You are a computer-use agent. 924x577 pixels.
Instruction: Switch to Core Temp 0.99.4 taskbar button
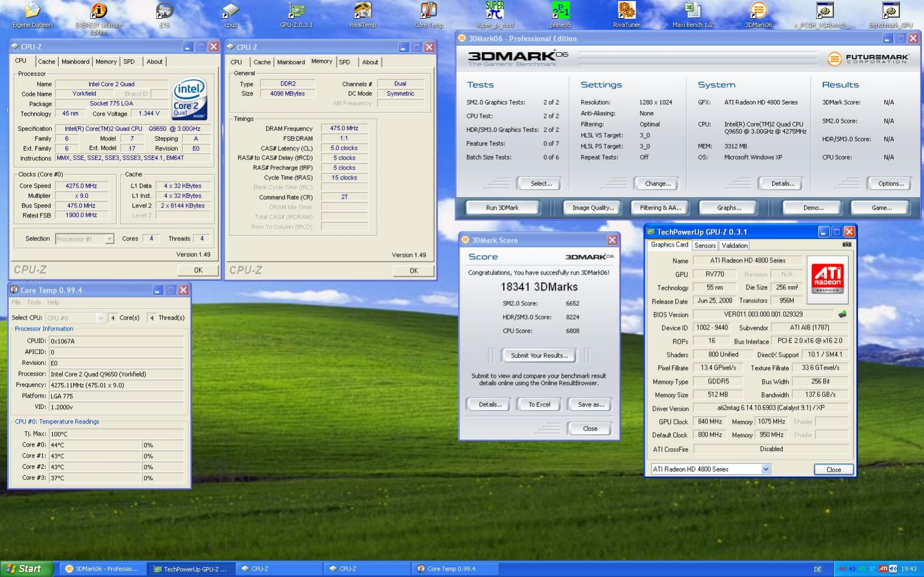455,569
